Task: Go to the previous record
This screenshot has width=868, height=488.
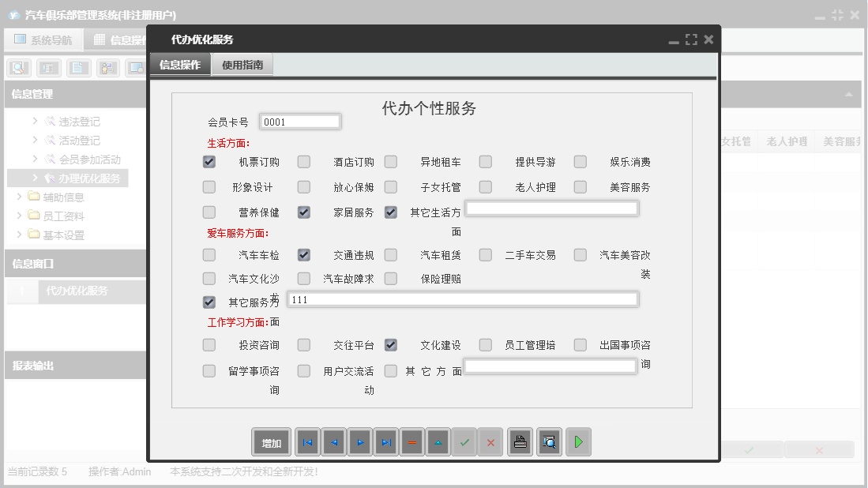Action: click(x=334, y=442)
